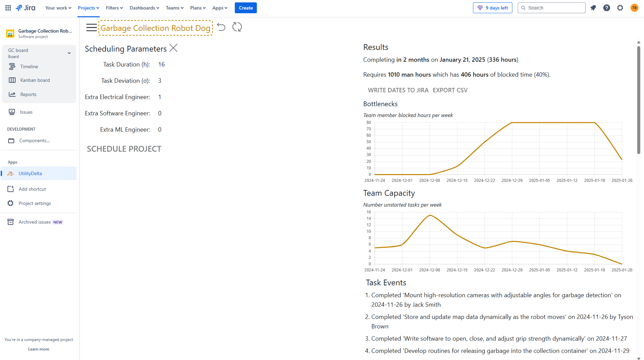Click the Garbage Collection Robot Dog title
The width and height of the screenshot is (644, 360).
click(155, 28)
